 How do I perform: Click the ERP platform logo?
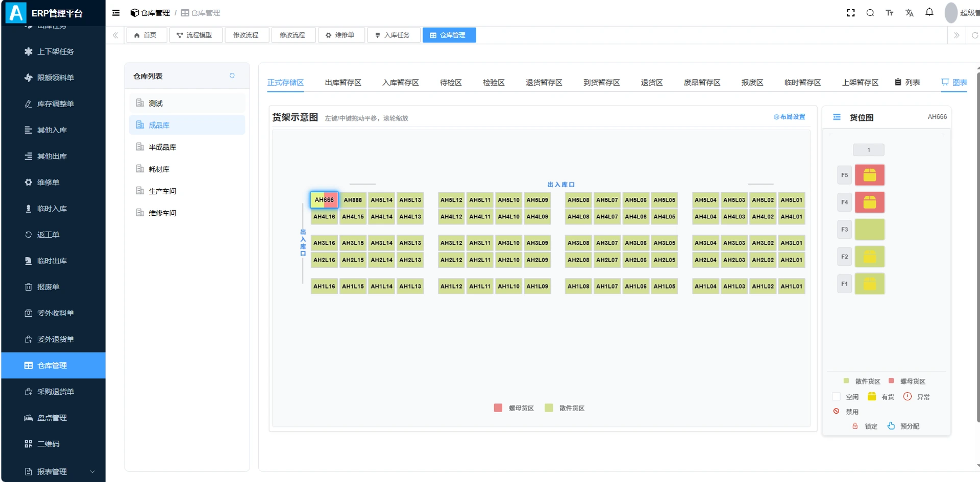pyautogui.click(x=16, y=13)
